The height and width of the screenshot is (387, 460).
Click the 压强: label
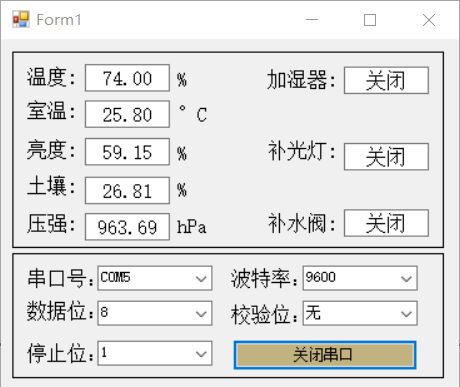click(x=51, y=224)
